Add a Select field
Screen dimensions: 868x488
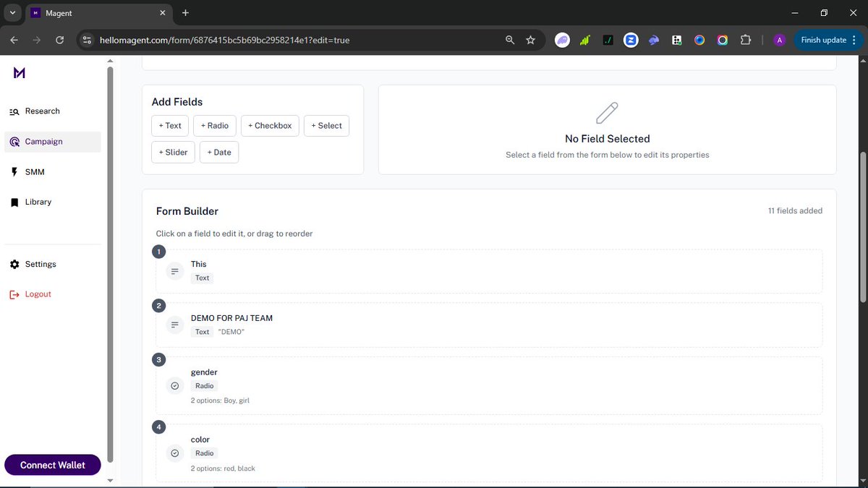point(326,126)
